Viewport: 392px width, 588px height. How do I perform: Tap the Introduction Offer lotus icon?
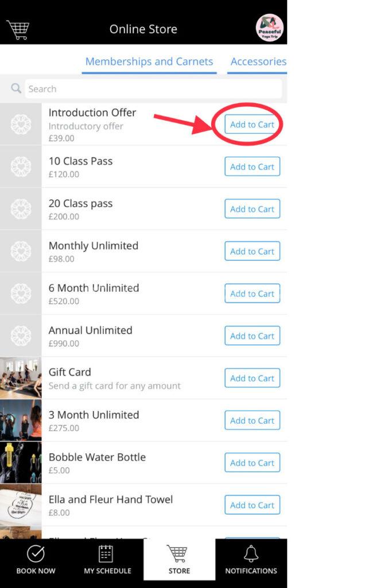(21, 124)
